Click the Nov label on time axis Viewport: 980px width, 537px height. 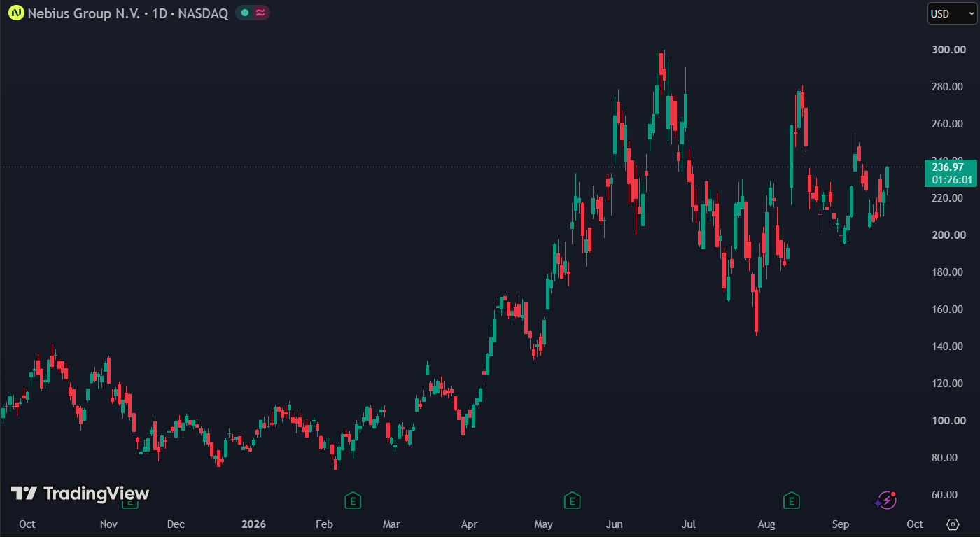click(108, 524)
